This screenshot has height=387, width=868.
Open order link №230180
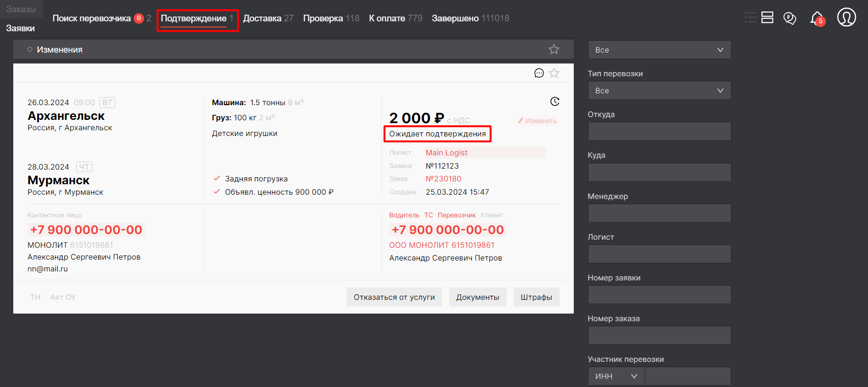pyautogui.click(x=443, y=179)
